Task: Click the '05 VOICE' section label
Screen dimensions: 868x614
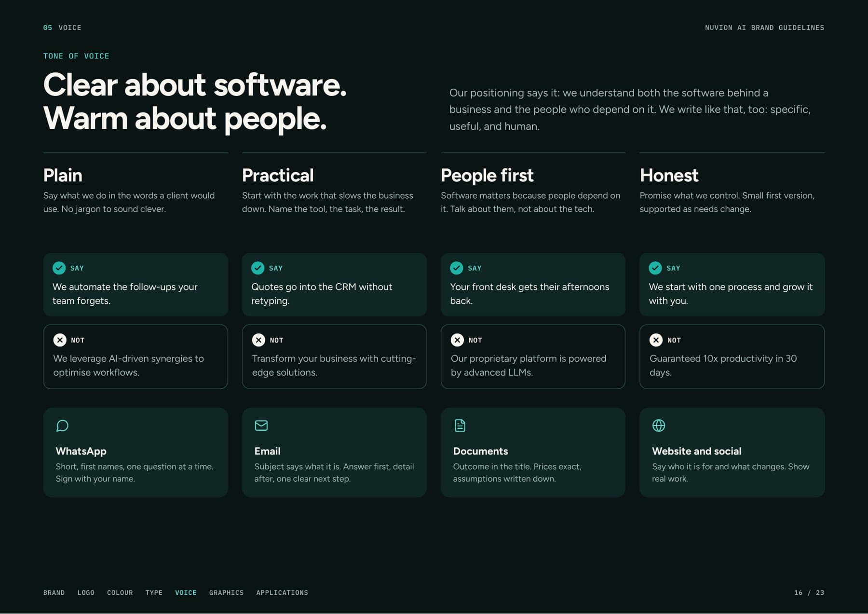Action: coord(62,28)
